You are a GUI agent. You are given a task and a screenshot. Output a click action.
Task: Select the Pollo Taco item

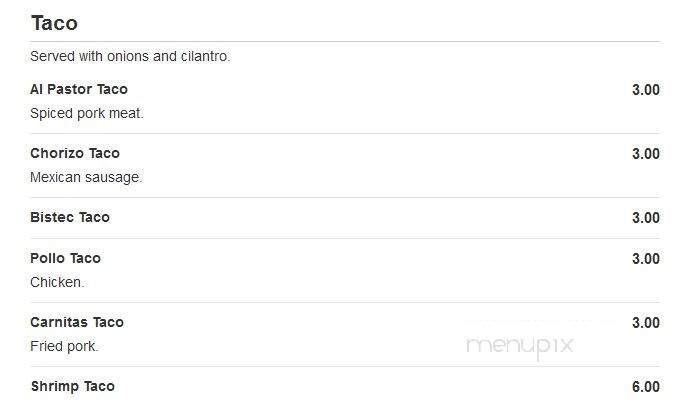(65, 258)
